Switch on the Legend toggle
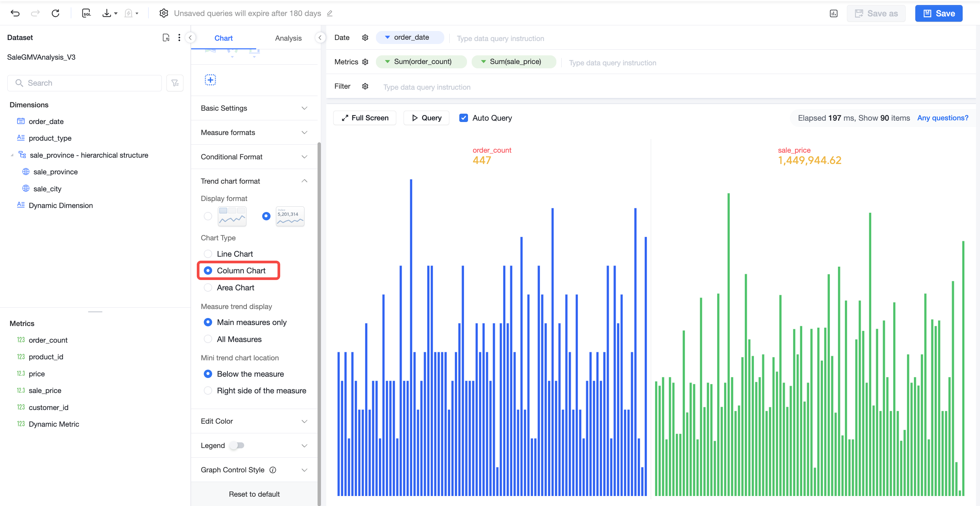Viewport: 980px width, 506px height. point(237,445)
